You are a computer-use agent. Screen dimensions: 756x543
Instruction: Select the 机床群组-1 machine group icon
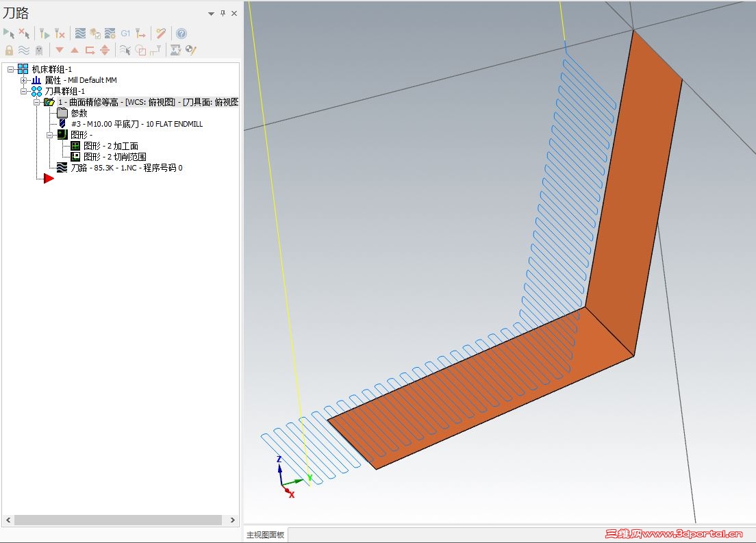[x=23, y=69]
